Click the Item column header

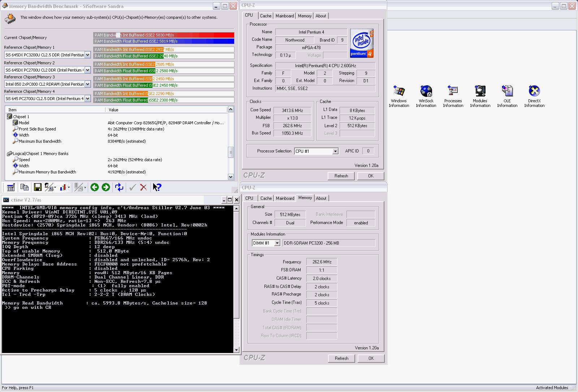tap(55, 110)
